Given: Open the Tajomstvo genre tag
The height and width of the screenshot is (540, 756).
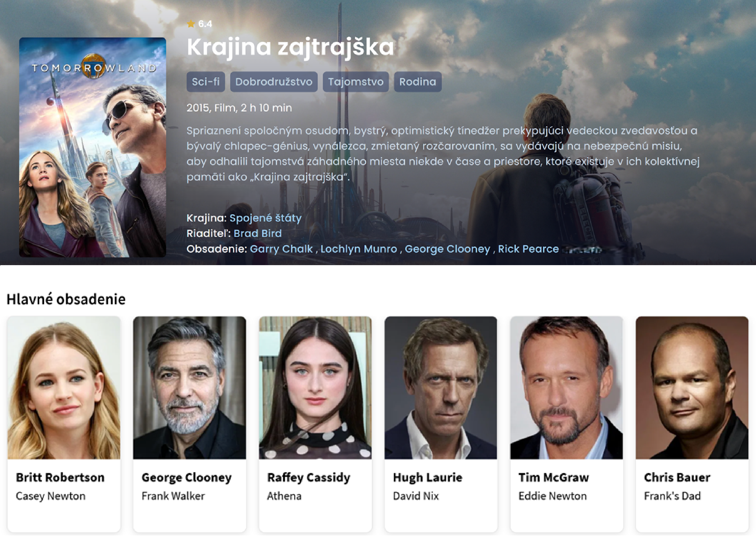Looking at the screenshot, I should [x=355, y=82].
